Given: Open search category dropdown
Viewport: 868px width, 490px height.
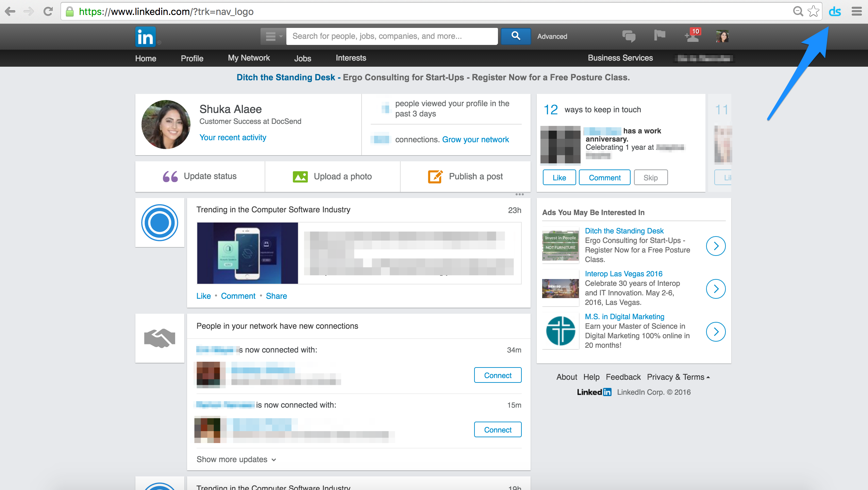Looking at the screenshot, I should [273, 36].
